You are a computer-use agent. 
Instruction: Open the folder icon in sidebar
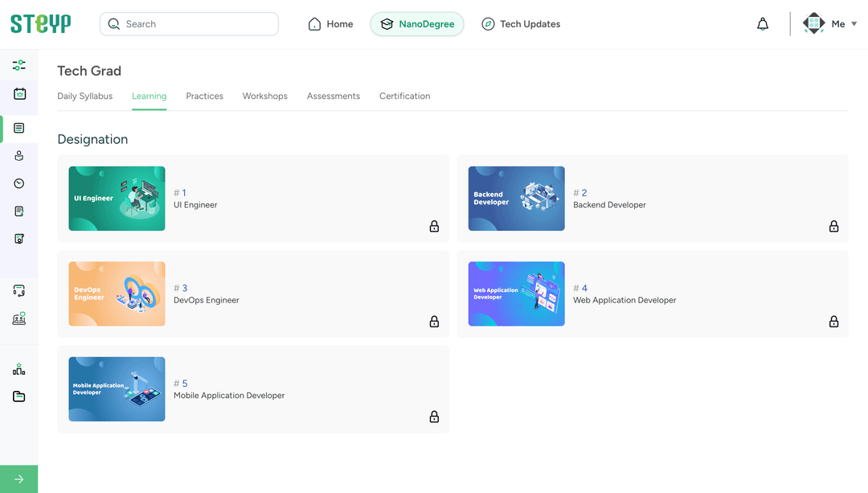[19, 396]
